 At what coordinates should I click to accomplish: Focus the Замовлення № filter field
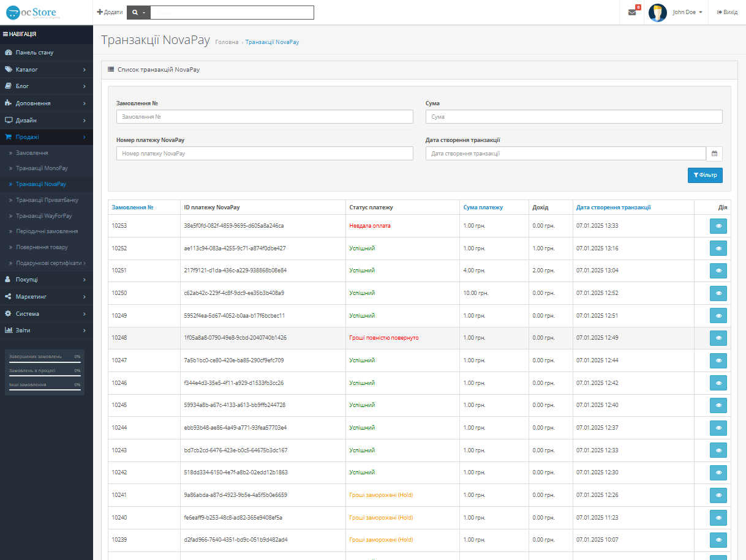[x=265, y=117]
